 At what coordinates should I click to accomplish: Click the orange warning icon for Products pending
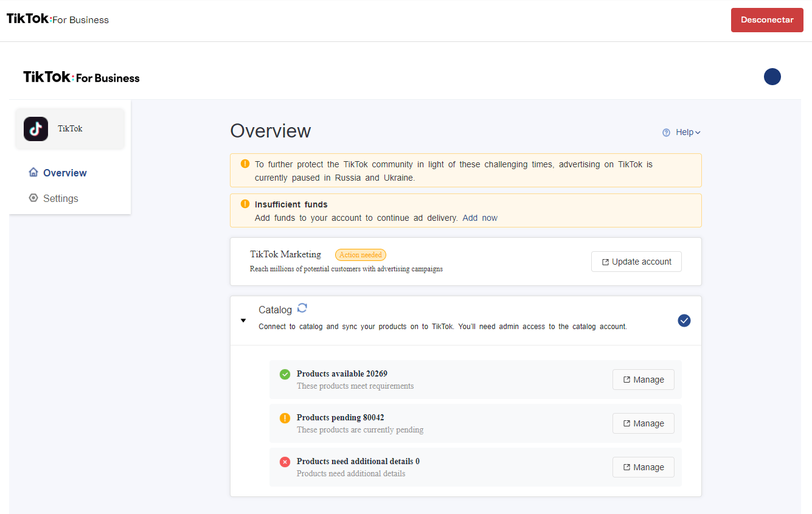[x=285, y=418]
